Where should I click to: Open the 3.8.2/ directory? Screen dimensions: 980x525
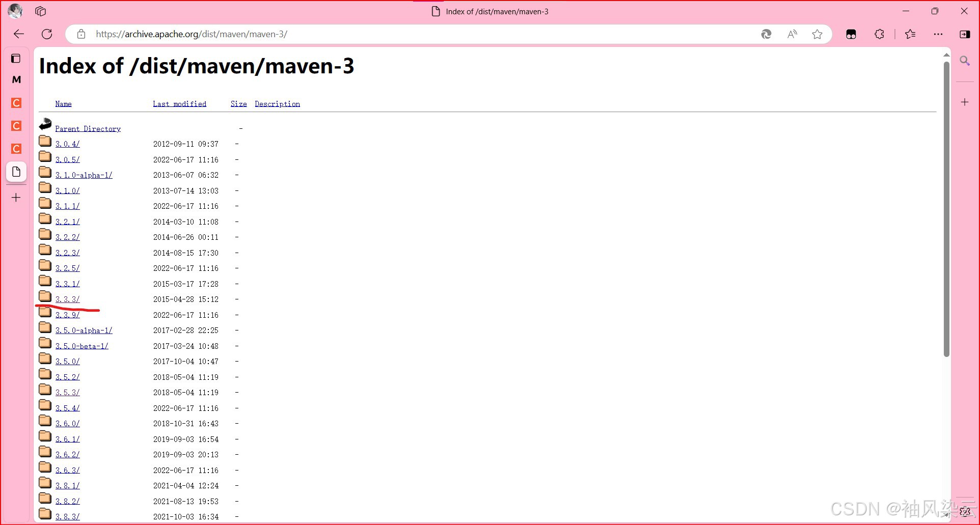pos(68,502)
